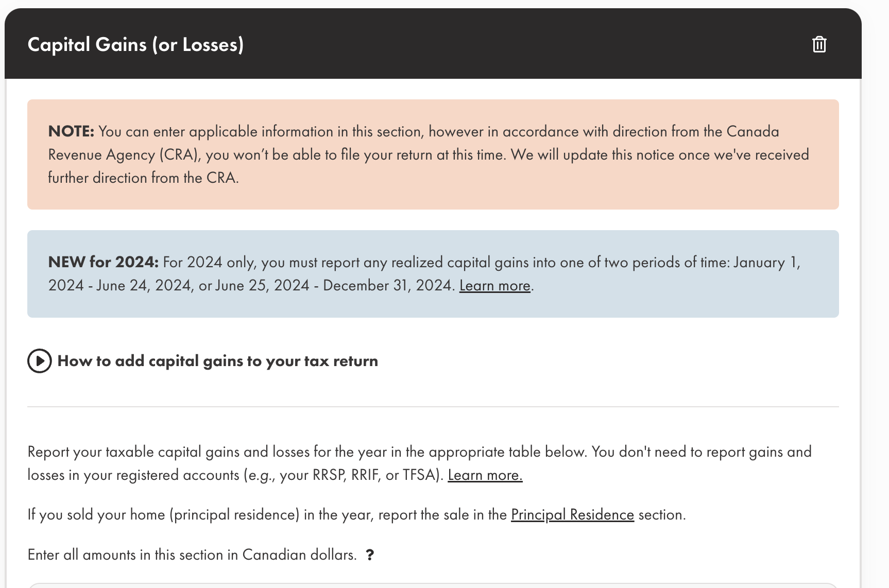Click the blue banner's date range text
Viewport: 889px width, 588px height.
250,286
